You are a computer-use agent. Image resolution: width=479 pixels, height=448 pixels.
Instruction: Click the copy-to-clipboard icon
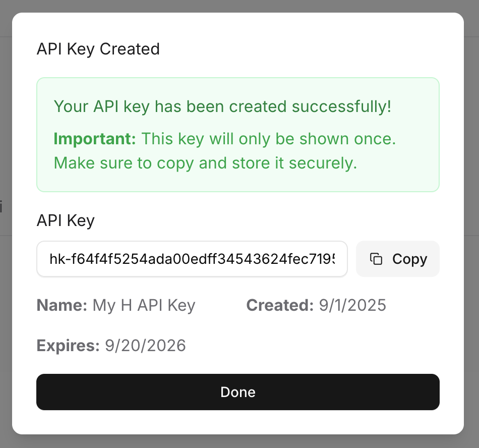376,259
